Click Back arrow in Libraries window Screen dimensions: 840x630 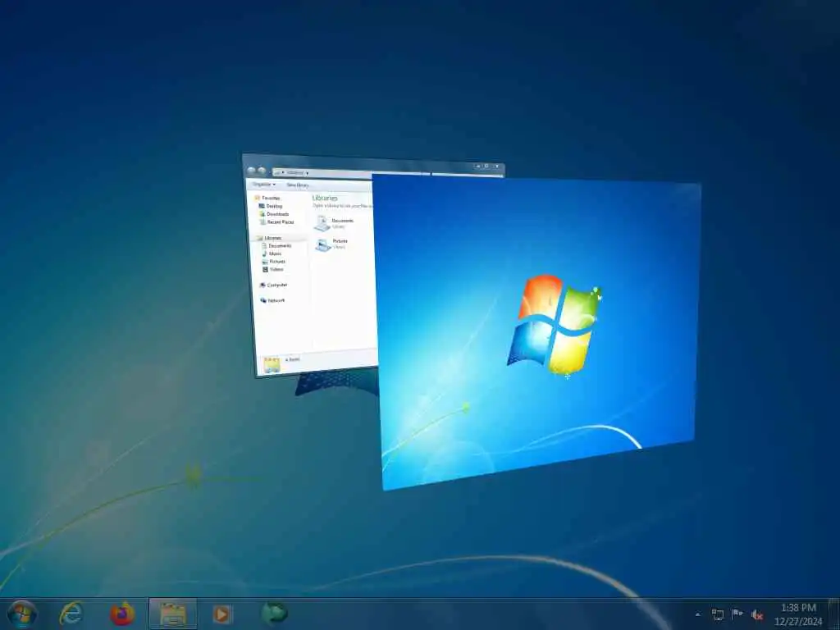click(251, 171)
